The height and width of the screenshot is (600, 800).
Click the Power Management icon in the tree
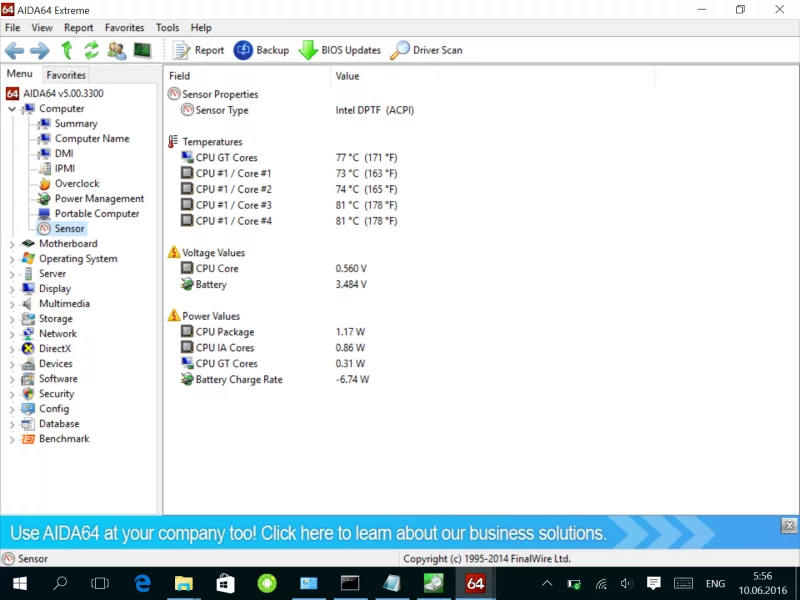(x=44, y=198)
